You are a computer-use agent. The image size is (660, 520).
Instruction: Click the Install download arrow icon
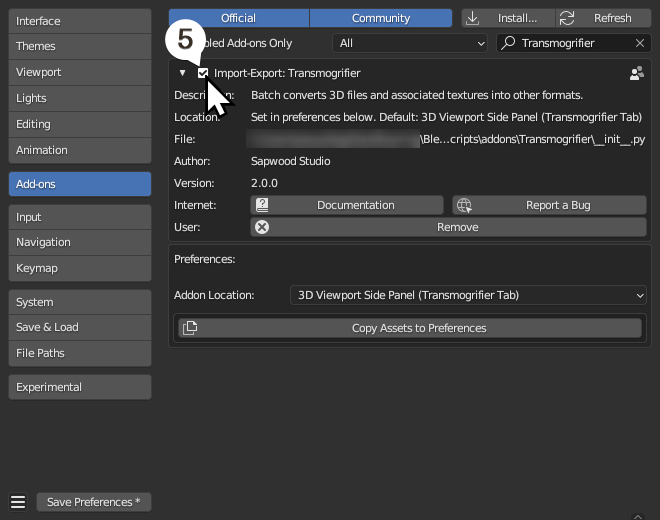[x=474, y=18]
